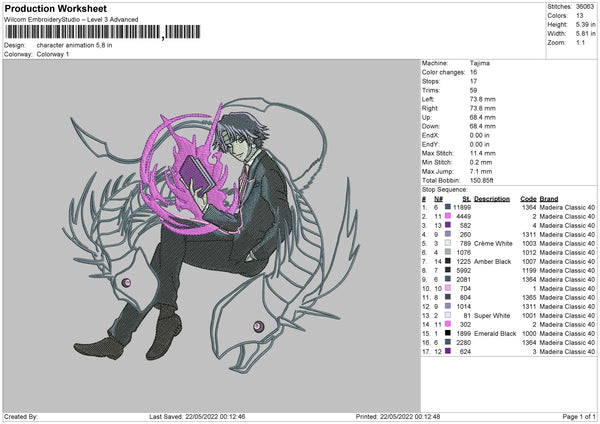The width and height of the screenshot is (600, 424).
Task: Click the Machine value Tajima
Action: tap(479, 63)
